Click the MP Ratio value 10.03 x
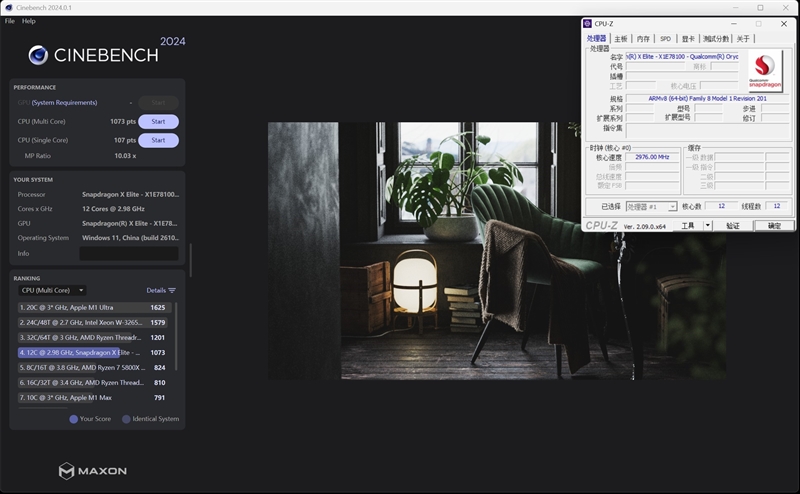 coord(125,156)
